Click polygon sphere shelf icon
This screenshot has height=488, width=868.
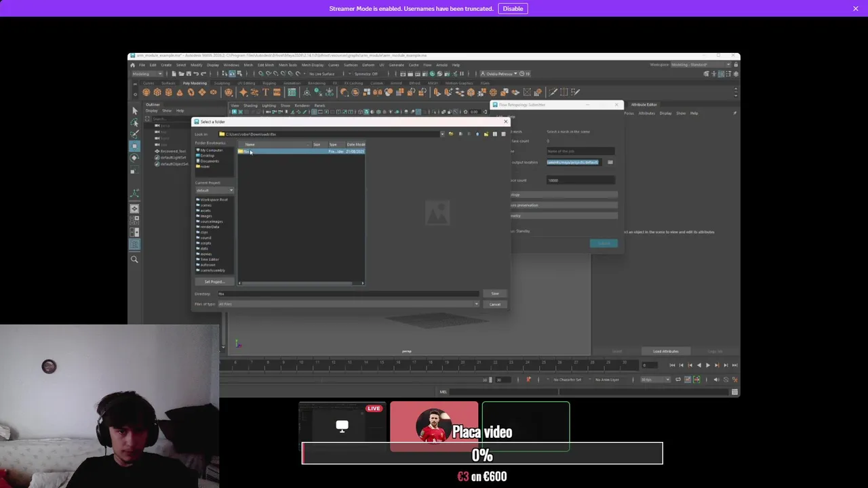(x=146, y=92)
